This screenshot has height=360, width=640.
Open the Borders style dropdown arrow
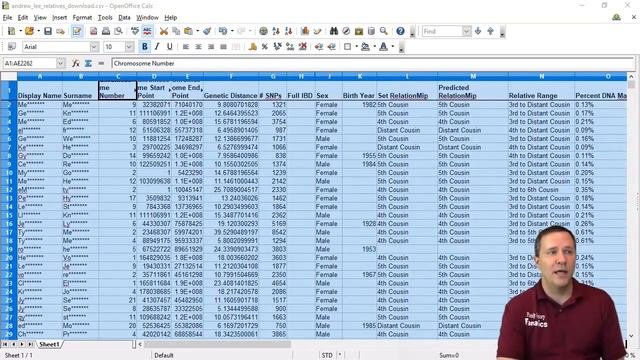[356, 47]
